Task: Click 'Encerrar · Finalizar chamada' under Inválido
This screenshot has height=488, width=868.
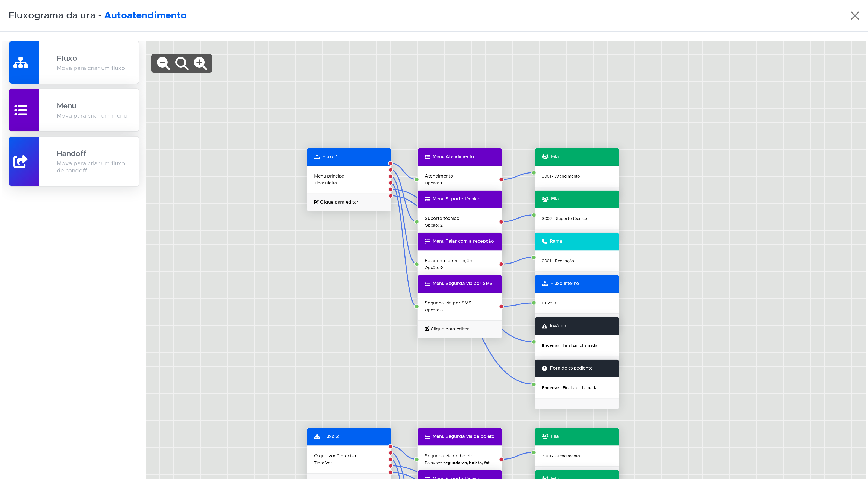Action: [569, 346]
